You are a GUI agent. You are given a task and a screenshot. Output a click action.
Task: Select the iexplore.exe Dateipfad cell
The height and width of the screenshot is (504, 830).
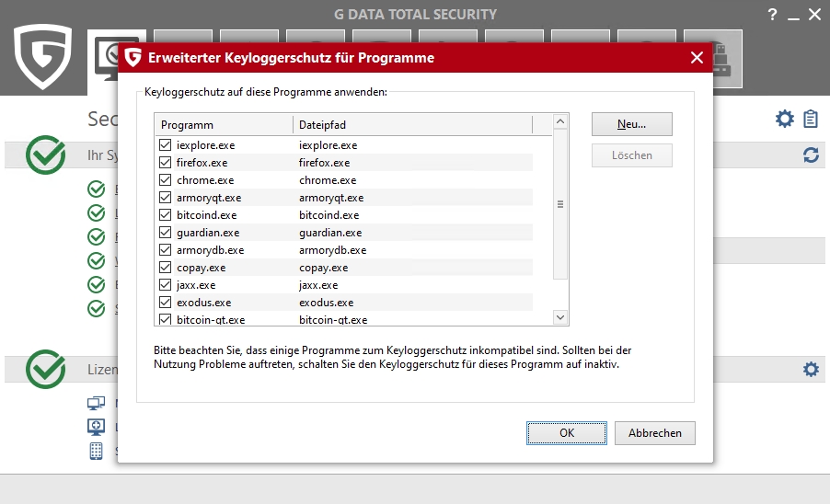coord(328,145)
